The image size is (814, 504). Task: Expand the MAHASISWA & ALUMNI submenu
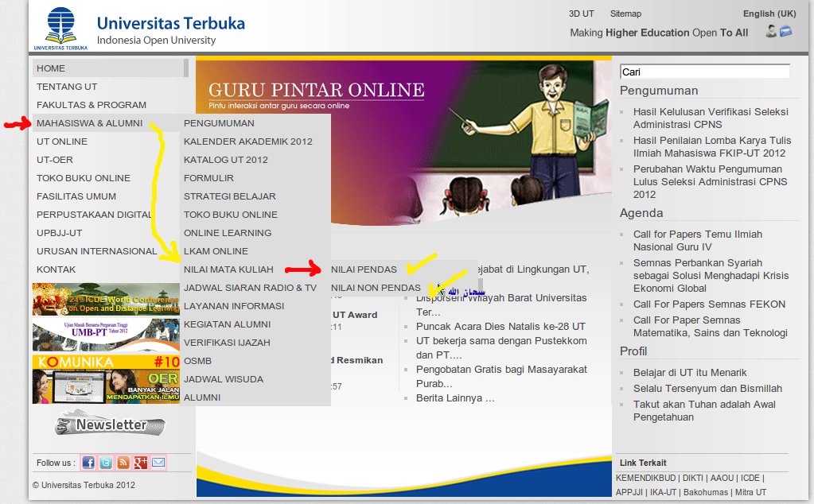[x=88, y=123]
